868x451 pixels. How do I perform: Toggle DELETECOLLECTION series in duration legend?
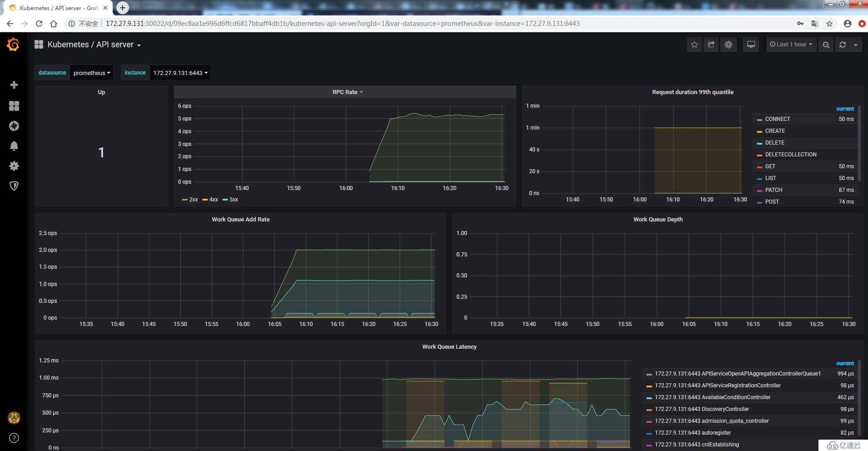pyautogui.click(x=791, y=155)
